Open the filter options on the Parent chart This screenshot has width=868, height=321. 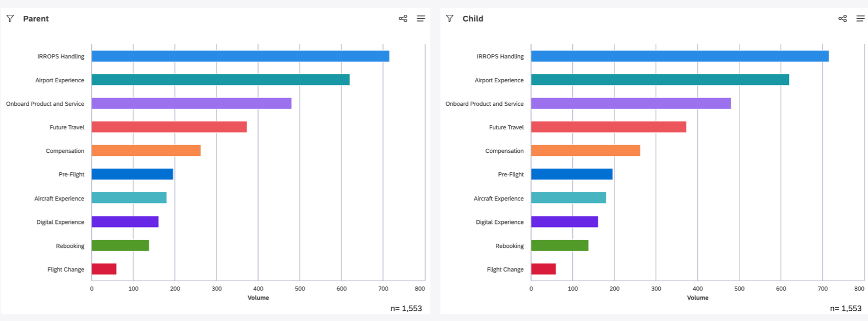pyautogui.click(x=10, y=18)
